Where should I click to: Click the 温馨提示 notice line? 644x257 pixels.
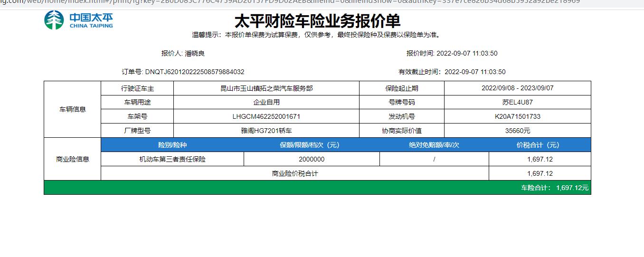click(317, 35)
